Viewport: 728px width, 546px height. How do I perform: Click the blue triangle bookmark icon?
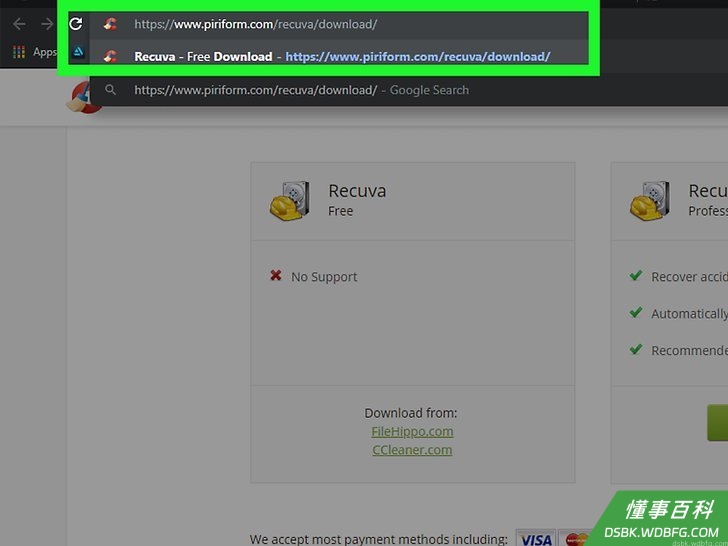[x=78, y=52]
